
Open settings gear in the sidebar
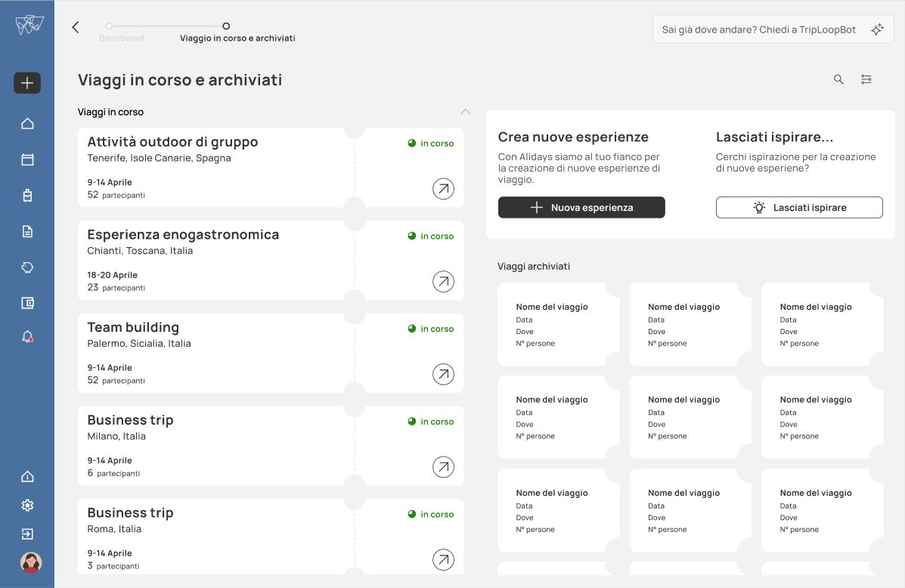pyautogui.click(x=27, y=506)
